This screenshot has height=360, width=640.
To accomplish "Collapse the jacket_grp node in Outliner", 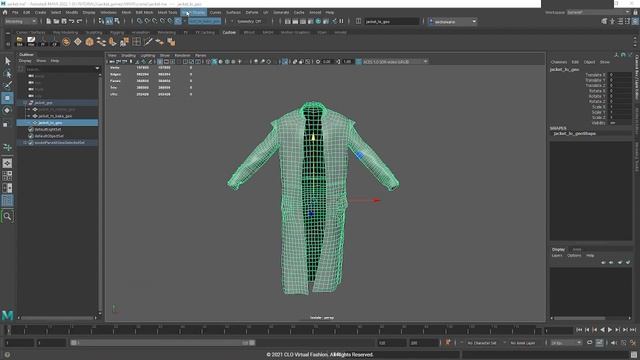I will point(25,103).
